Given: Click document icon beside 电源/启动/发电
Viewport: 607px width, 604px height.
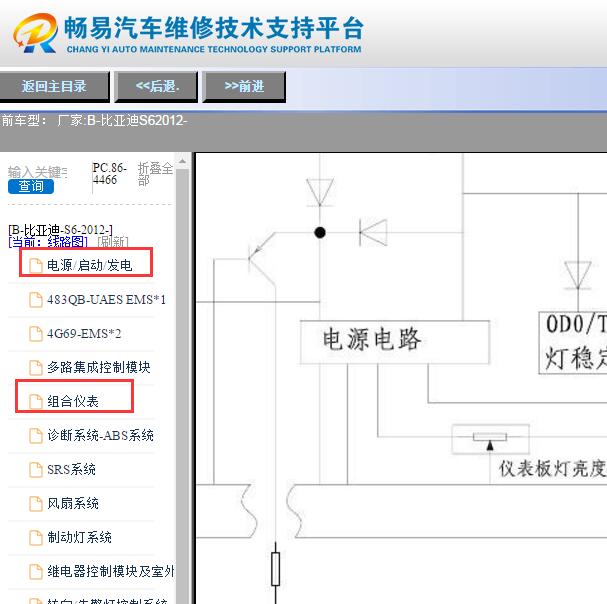Looking at the screenshot, I should pos(36,266).
